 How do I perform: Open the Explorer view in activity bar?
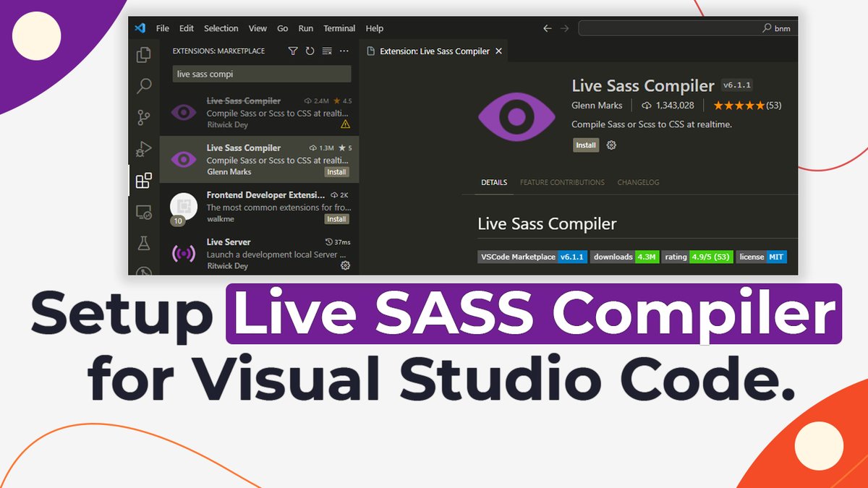pos(144,55)
